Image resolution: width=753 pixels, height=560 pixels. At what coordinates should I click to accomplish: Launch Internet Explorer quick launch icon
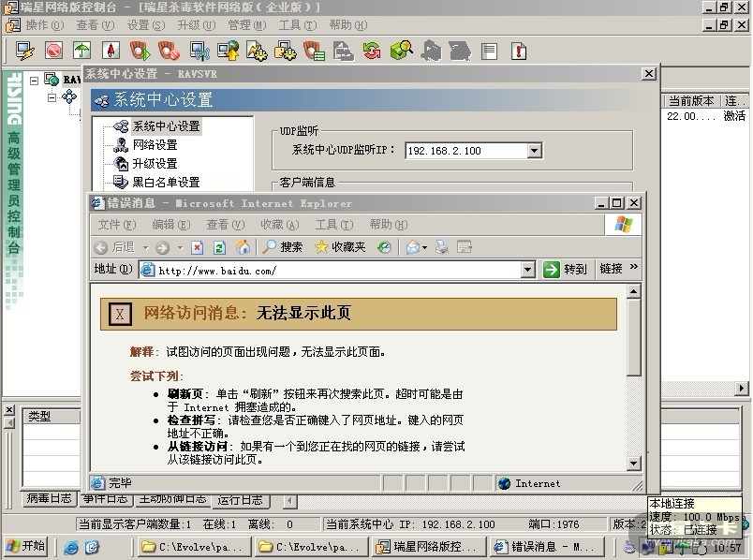[x=70, y=547]
